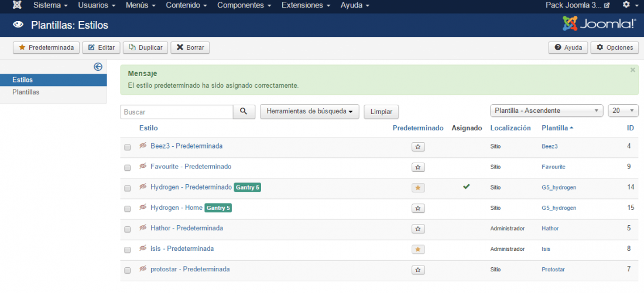Click the gold default star for isis
Screen dimensions: 644x293
pyautogui.click(x=418, y=249)
